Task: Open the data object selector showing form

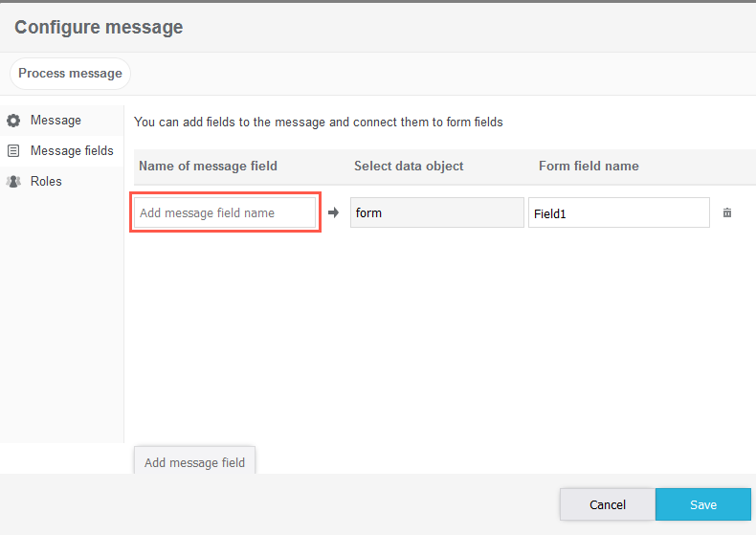Action: point(436,212)
